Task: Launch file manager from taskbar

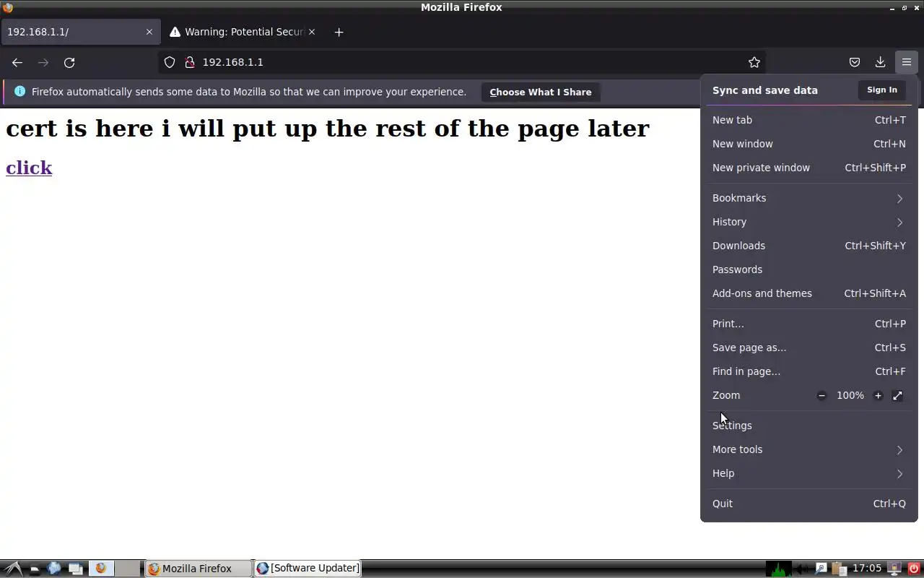Action: tap(34, 569)
